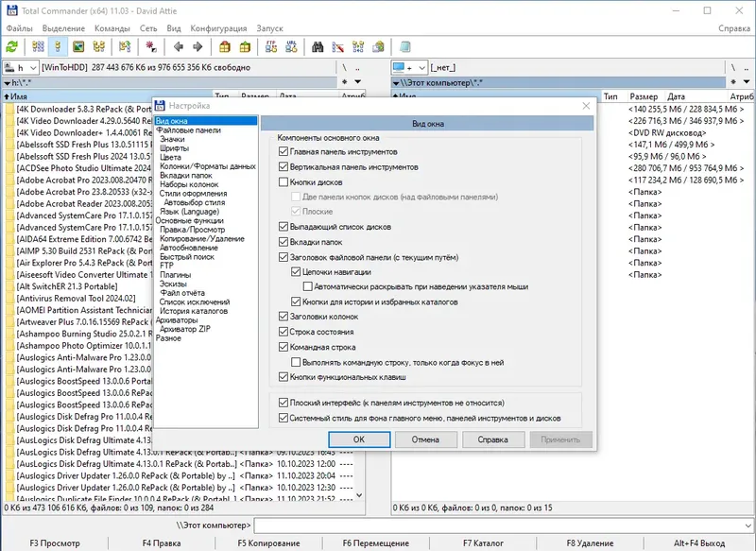
Task: Click the pack files gift-box icon
Action: pos(225,46)
